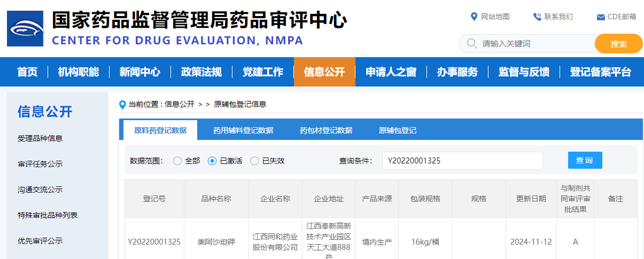Screen dimensions: 644x259
Task: Switch to the 药包材登记数据 tab
Action: 326,130
